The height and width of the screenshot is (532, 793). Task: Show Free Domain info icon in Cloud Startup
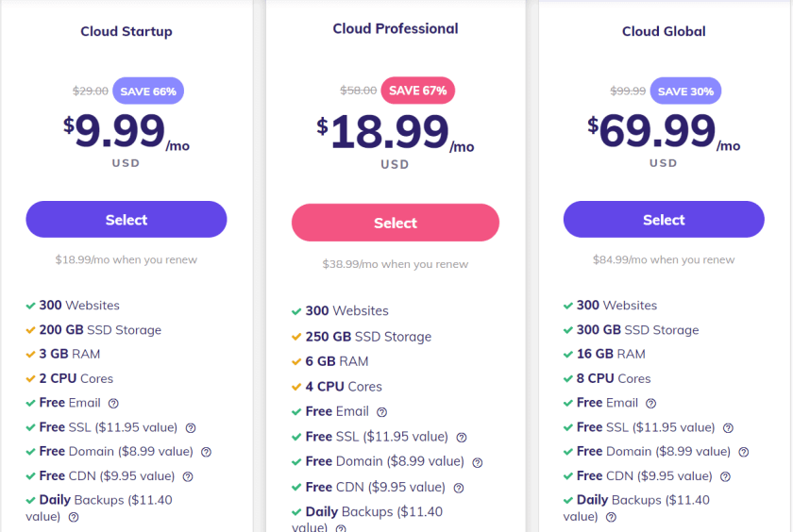[x=207, y=452]
